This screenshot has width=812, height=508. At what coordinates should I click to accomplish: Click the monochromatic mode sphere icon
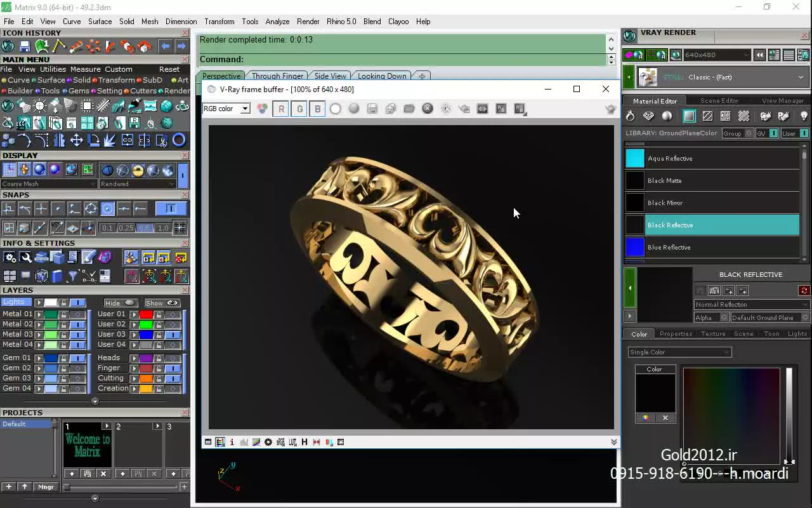[354, 109]
